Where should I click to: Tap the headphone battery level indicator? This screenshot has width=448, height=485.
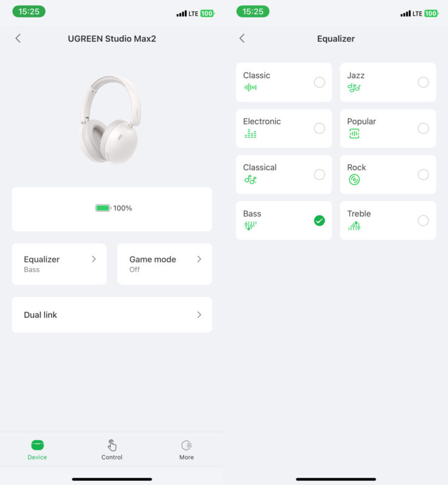(x=113, y=208)
